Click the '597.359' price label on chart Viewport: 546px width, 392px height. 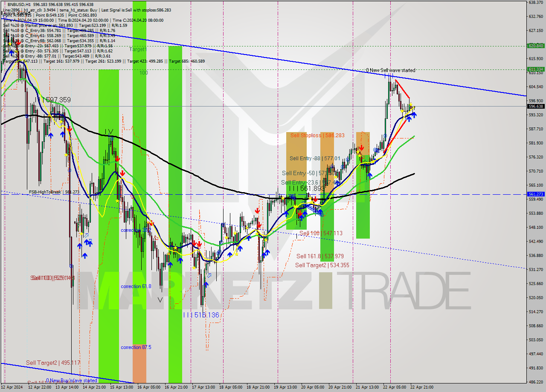pyautogui.click(x=58, y=100)
